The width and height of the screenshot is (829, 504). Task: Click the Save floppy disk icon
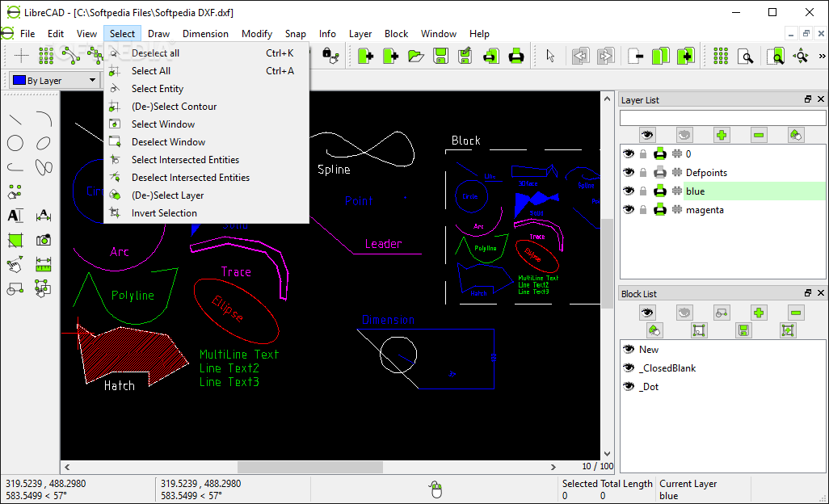(440, 56)
